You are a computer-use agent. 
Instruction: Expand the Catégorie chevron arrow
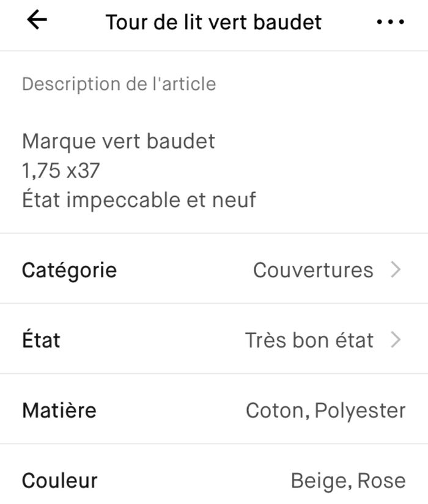click(x=396, y=269)
